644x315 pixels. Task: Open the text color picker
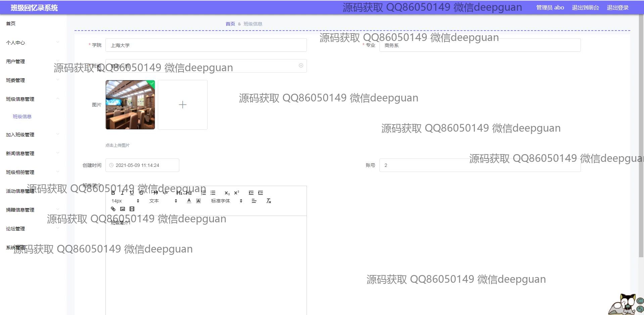click(x=189, y=201)
